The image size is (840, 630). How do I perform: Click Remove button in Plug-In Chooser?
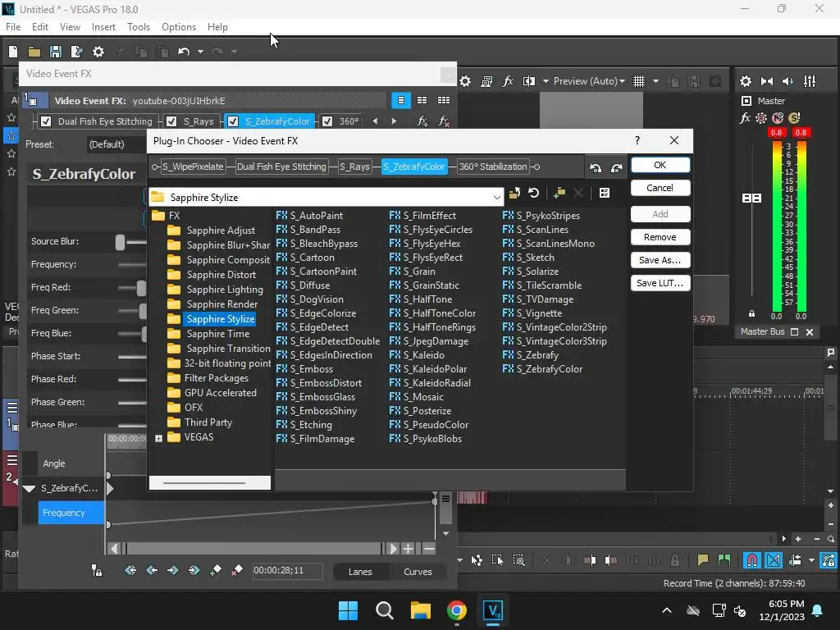point(660,237)
